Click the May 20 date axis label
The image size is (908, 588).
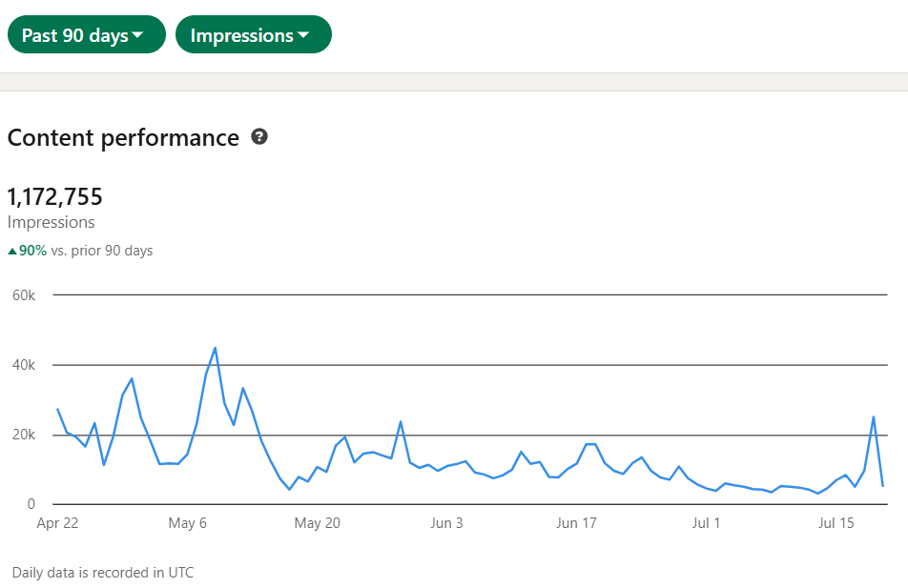pyautogui.click(x=318, y=522)
